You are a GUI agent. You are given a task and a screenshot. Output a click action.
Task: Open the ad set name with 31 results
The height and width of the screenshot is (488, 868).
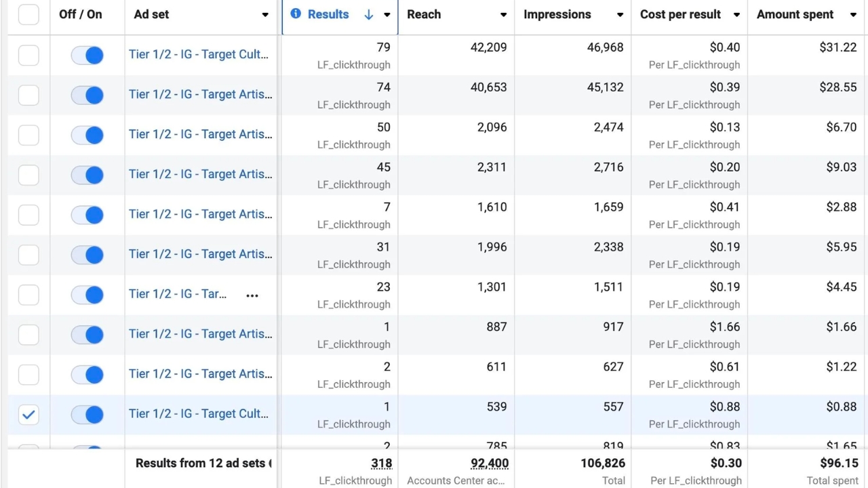point(200,254)
